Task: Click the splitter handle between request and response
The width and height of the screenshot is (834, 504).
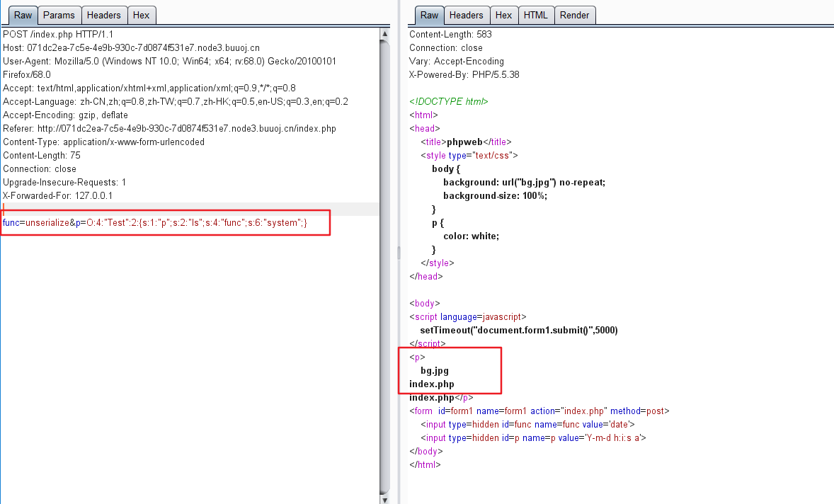Action: 399,253
